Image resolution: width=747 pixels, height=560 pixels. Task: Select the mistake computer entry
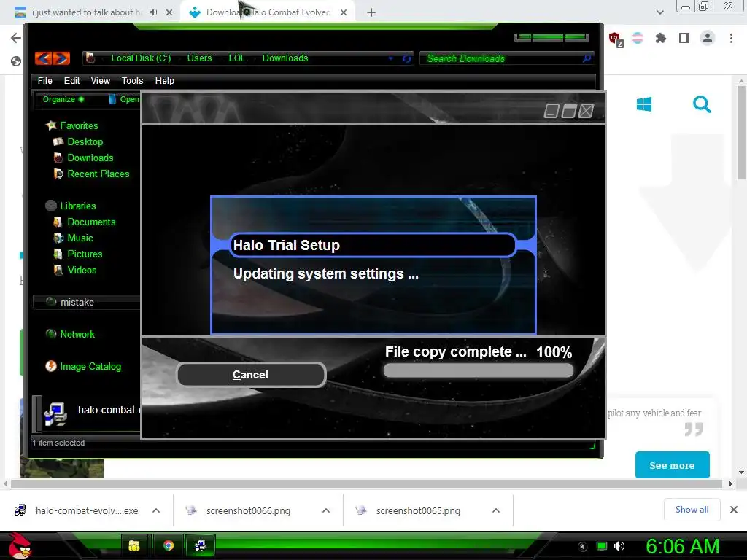tap(87, 302)
